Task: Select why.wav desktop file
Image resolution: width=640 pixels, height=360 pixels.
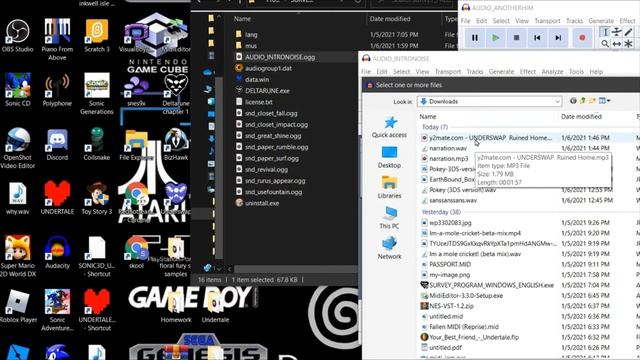Action: click(18, 199)
